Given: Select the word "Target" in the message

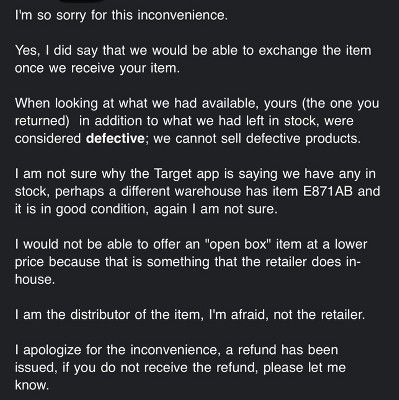Looking at the screenshot, I should pos(173,174).
